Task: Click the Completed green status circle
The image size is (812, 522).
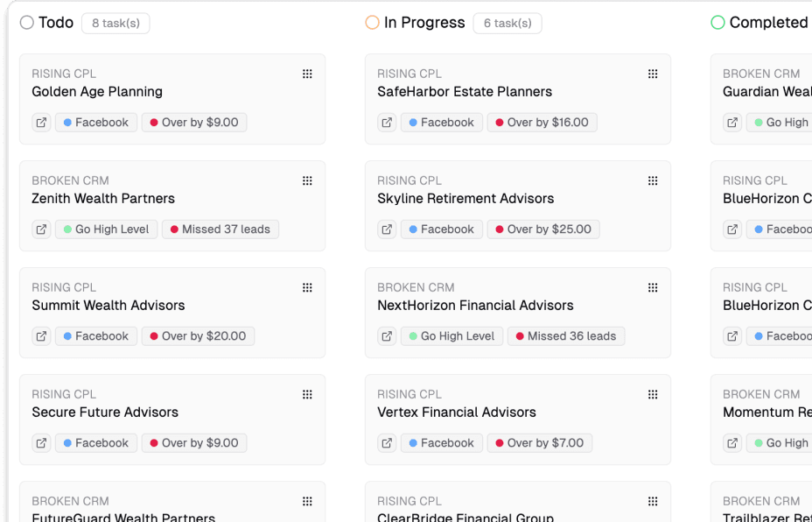Action: pyautogui.click(x=718, y=23)
